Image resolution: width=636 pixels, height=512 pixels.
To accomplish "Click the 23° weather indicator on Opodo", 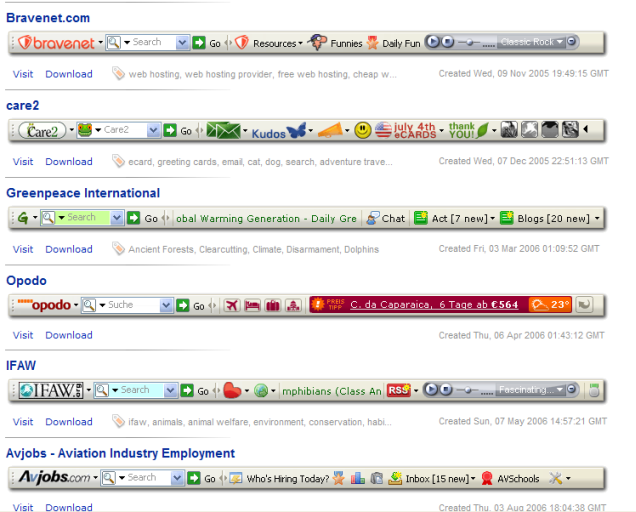I will [550, 304].
